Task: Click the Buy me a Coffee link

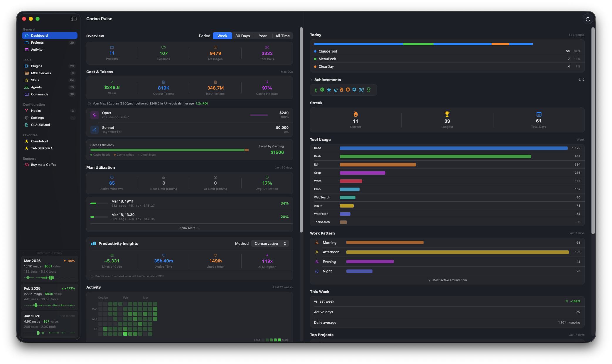Action: coord(44,165)
